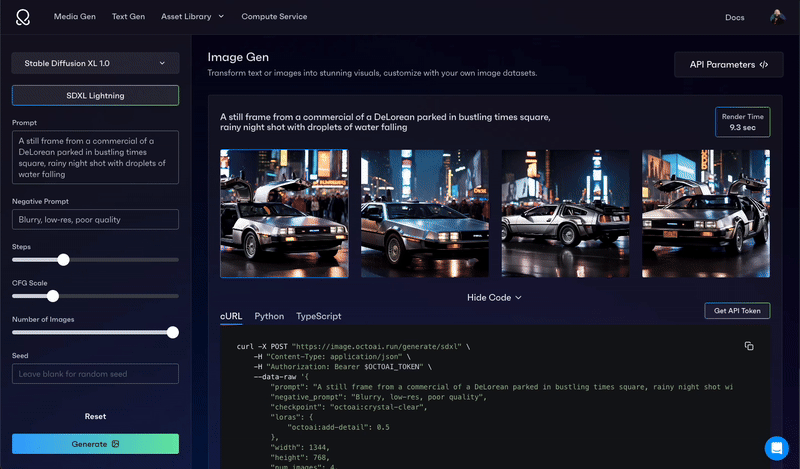Open the Stable Diffusion XL 1.0 model dropdown

[x=95, y=63]
